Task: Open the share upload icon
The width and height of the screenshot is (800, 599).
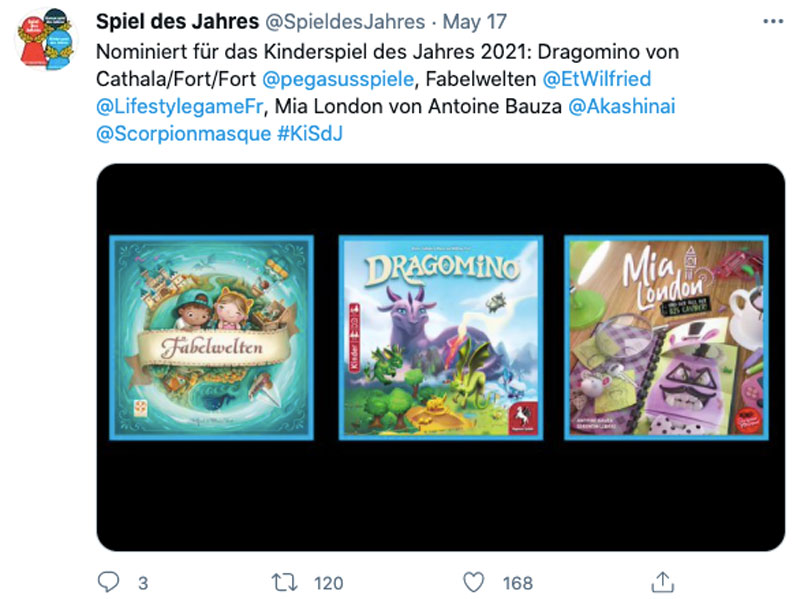Action: click(663, 582)
